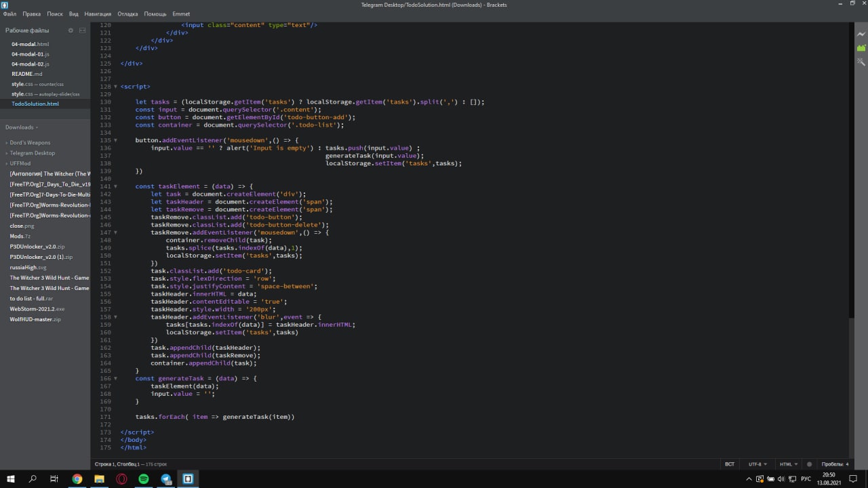Collapse the fold arrow on line 147
The width and height of the screenshot is (868, 488).
tap(116, 232)
